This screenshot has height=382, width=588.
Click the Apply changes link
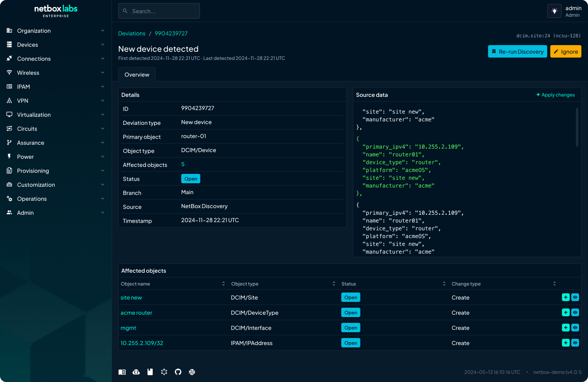pos(555,95)
